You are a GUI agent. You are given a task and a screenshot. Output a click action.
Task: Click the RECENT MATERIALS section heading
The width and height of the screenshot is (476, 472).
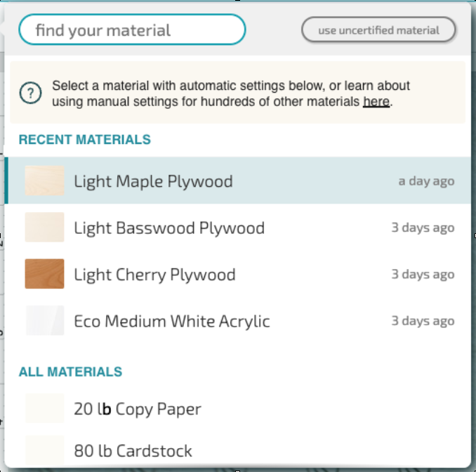click(84, 140)
